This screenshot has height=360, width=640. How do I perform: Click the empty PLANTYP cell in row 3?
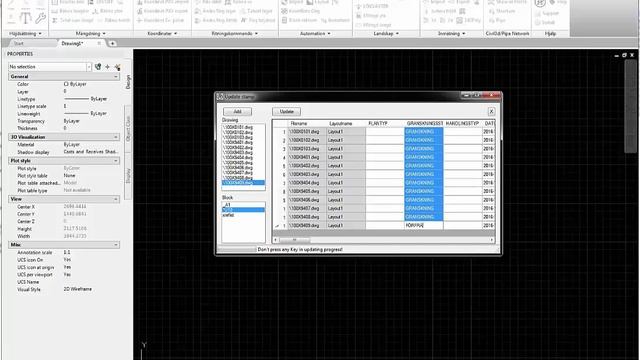[x=385, y=149]
